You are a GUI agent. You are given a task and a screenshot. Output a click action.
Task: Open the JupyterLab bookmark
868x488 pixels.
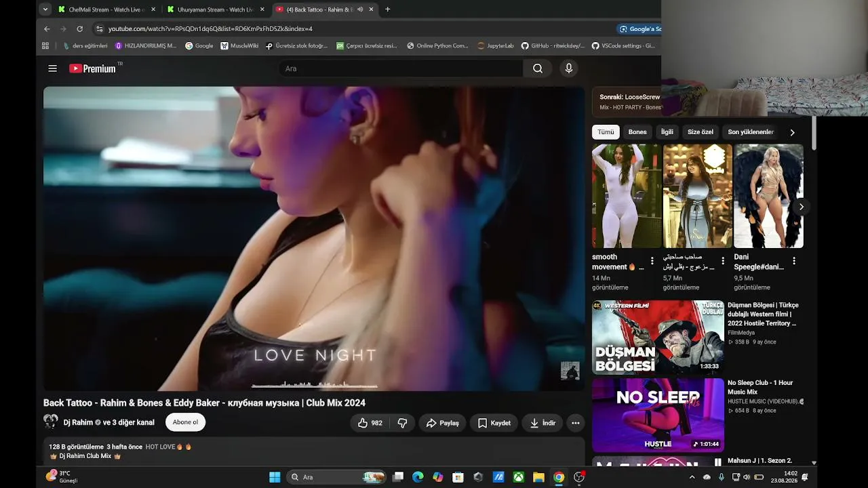(x=496, y=46)
